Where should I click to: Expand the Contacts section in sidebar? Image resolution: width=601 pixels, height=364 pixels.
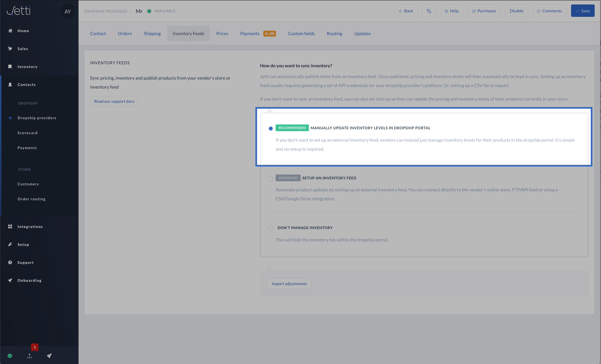pyautogui.click(x=26, y=85)
